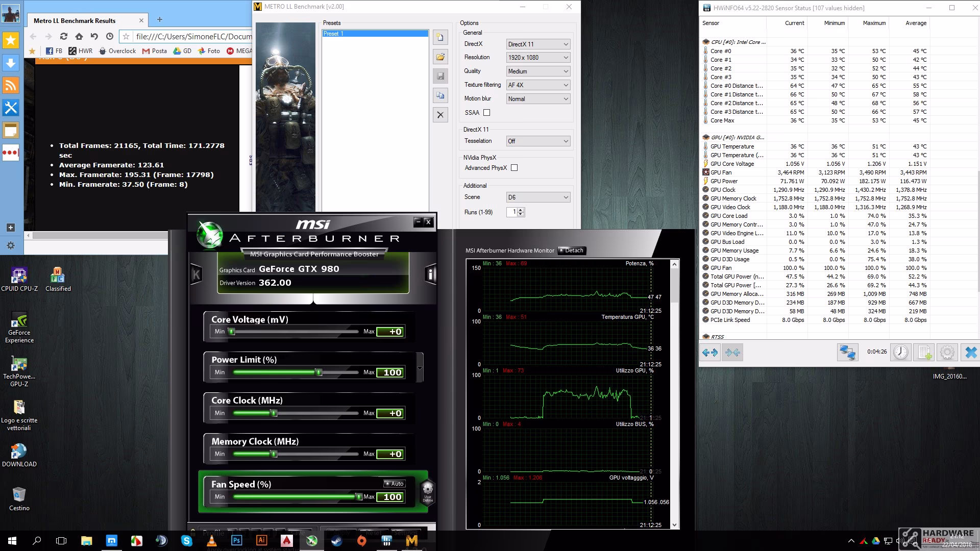Enable the Advanced PhysX checkbox
980x551 pixels.
pos(514,168)
